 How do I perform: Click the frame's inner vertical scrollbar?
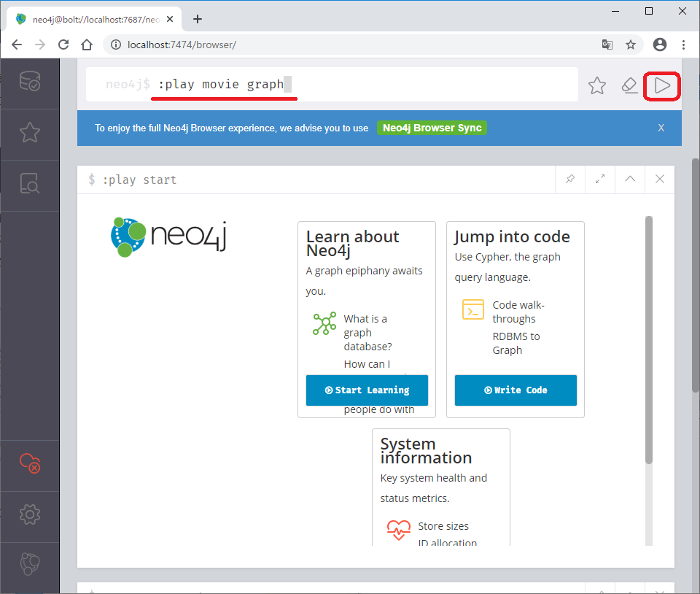coord(649,340)
